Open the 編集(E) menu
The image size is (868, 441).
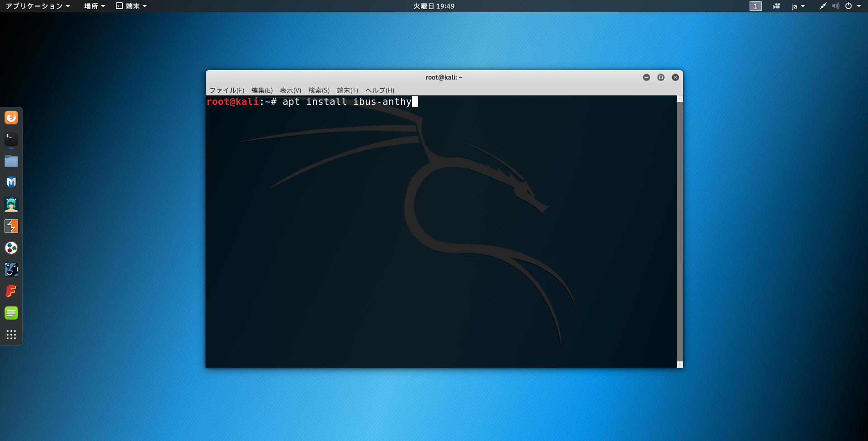[262, 90]
